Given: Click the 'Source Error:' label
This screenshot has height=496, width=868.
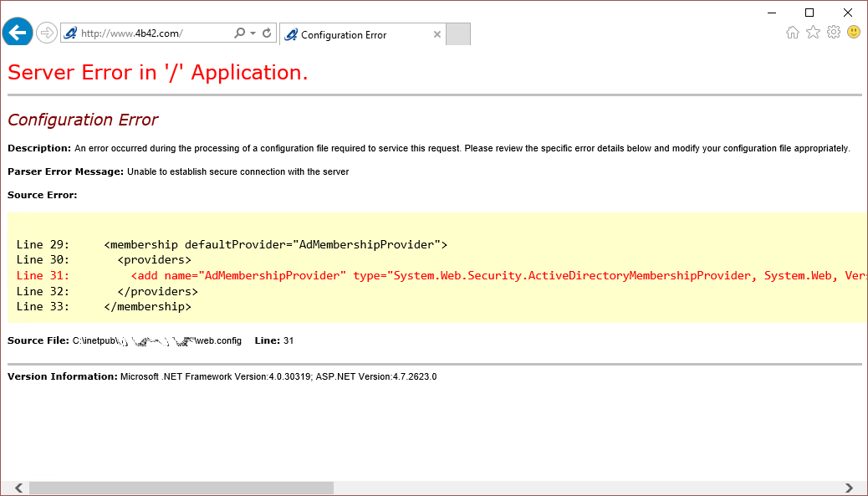Looking at the screenshot, I should point(43,195).
